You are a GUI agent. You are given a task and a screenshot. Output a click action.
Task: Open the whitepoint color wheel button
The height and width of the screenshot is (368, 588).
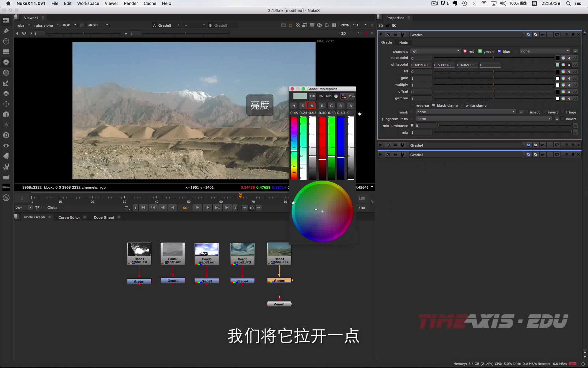(x=563, y=65)
